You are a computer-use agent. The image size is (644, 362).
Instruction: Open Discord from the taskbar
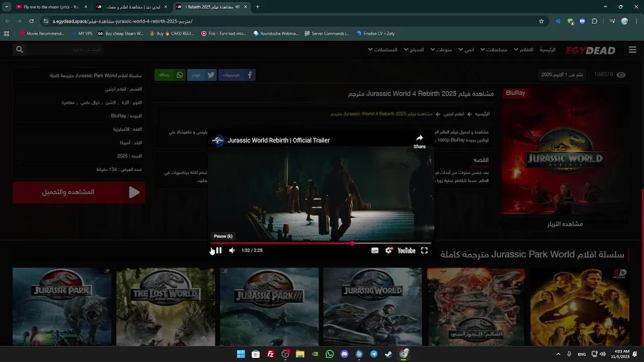(344, 354)
